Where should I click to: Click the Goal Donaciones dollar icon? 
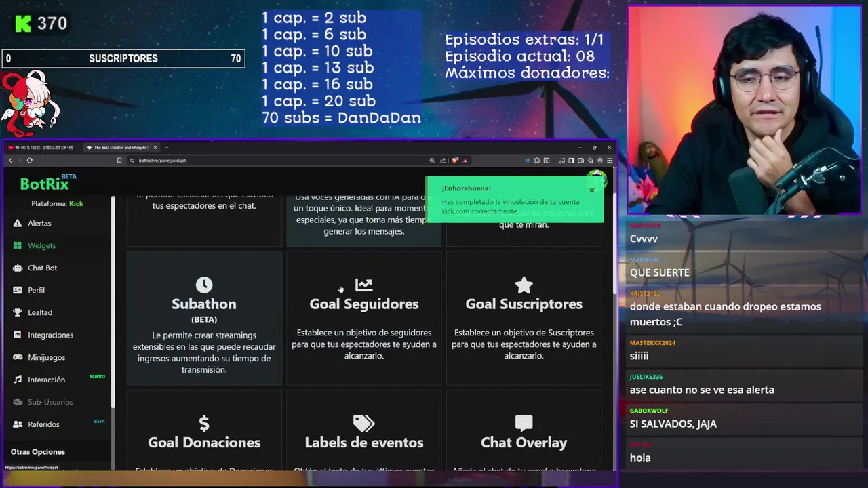204,424
